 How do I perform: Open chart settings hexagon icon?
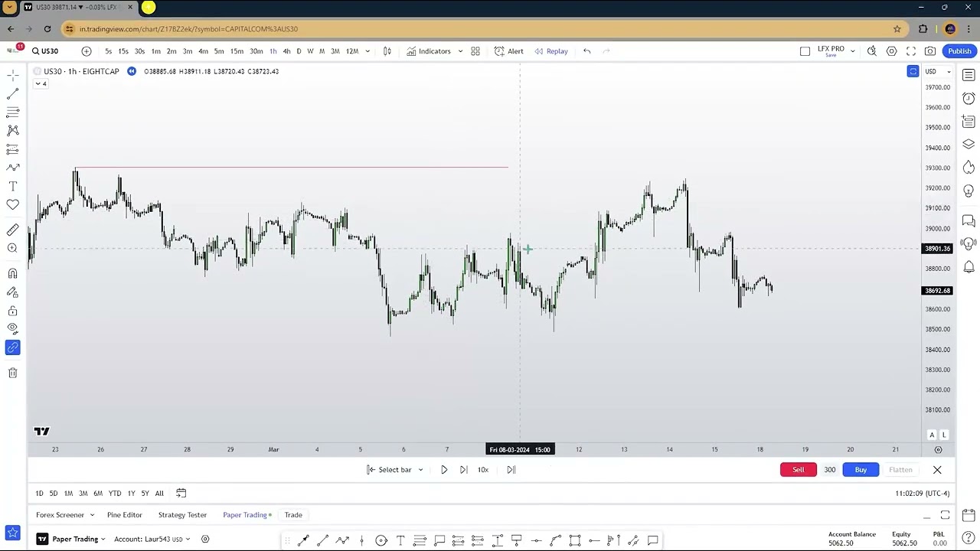point(892,51)
